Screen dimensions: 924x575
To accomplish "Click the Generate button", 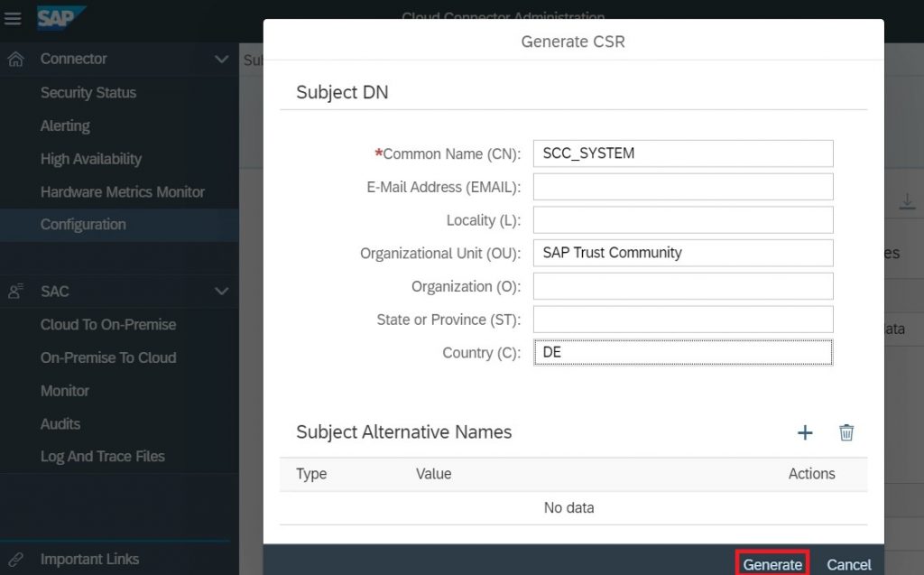I will pos(772,564).
